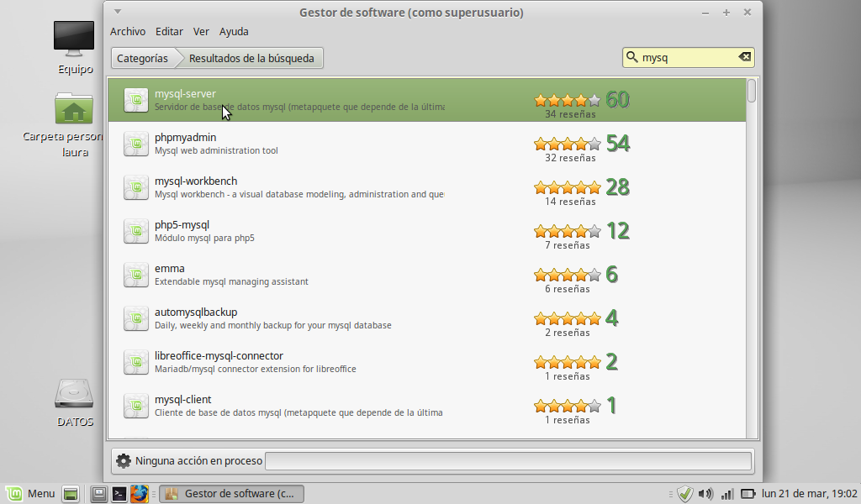Open the Linux Mint Menu button
The image size is (861, 504).
point(30,494)
